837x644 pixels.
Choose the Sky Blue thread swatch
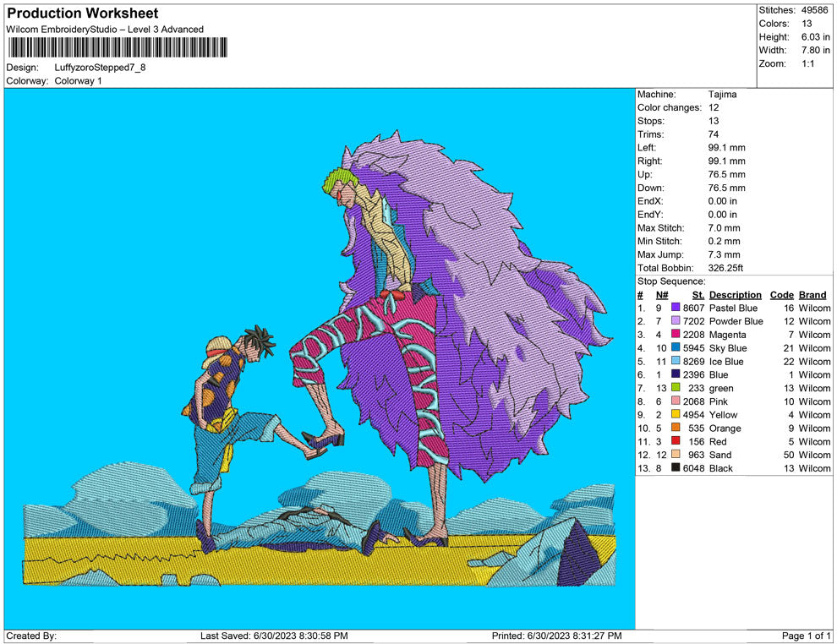point(676,348)
